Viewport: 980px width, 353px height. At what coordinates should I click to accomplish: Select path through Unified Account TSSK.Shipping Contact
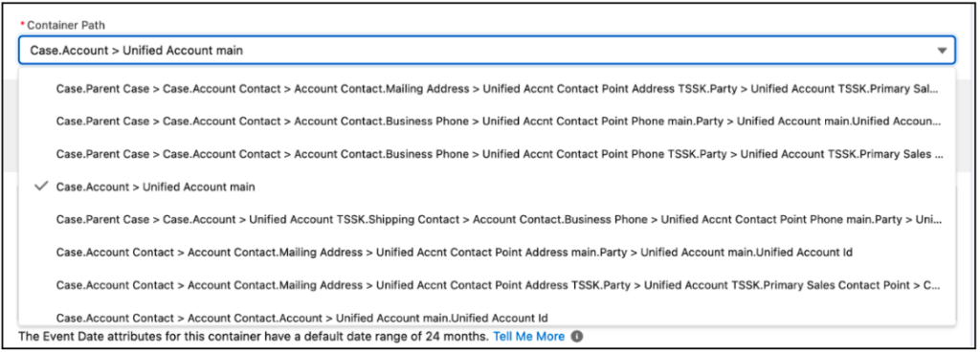(487, 219)
